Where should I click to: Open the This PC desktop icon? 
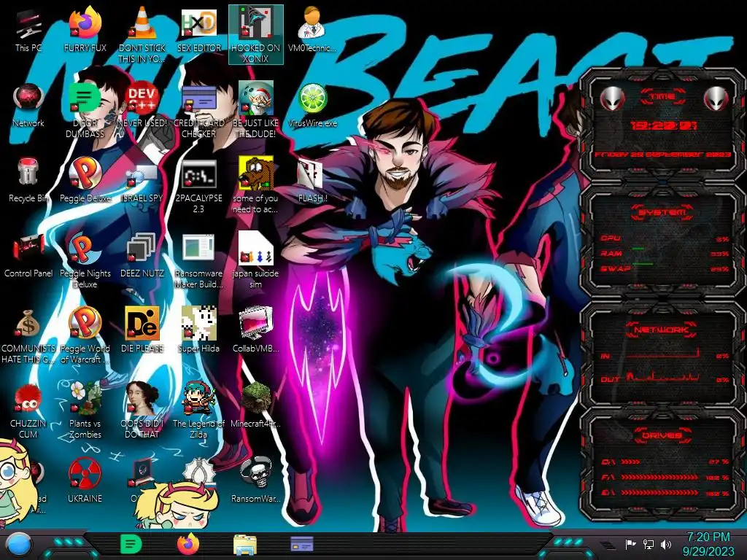[x=28, y=30]
